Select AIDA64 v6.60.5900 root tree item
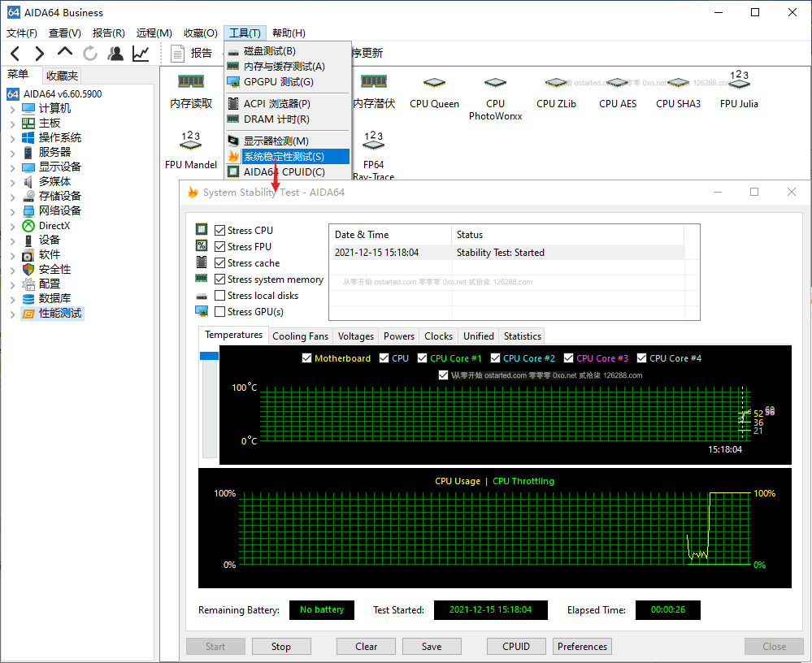 62,94
